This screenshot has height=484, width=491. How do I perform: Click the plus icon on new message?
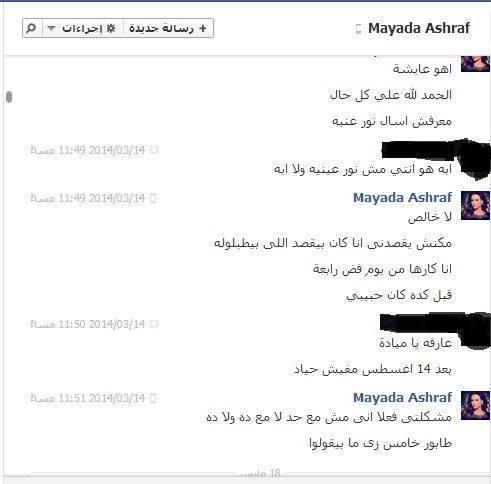click(x=202, y=29)
